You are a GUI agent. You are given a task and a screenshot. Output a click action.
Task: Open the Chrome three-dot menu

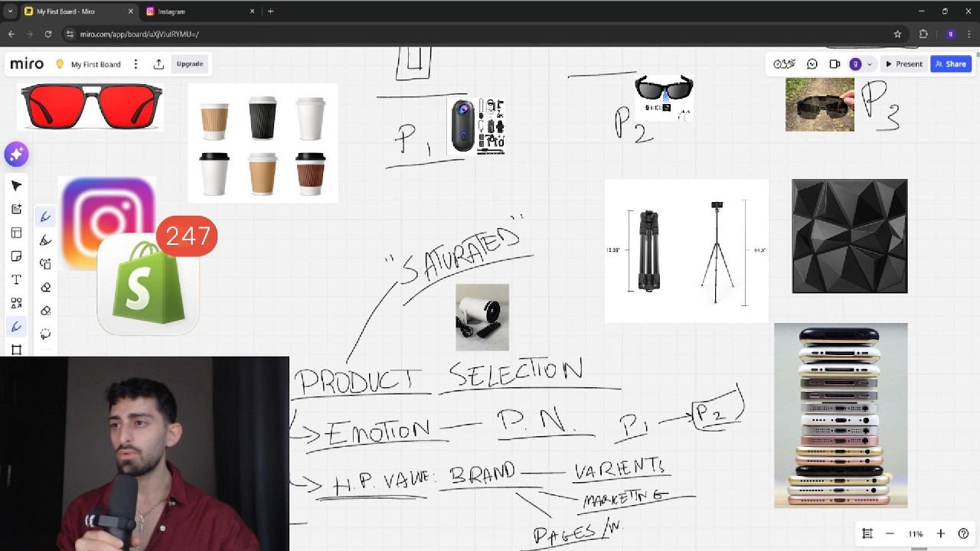point(969,34)
